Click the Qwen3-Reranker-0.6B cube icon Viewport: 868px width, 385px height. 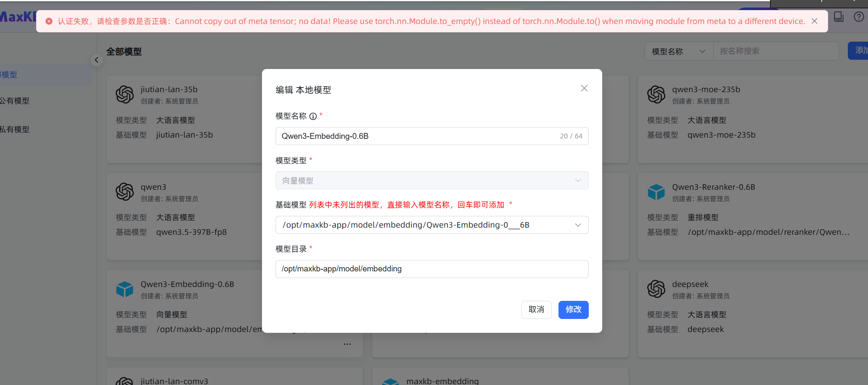point(656,192)
